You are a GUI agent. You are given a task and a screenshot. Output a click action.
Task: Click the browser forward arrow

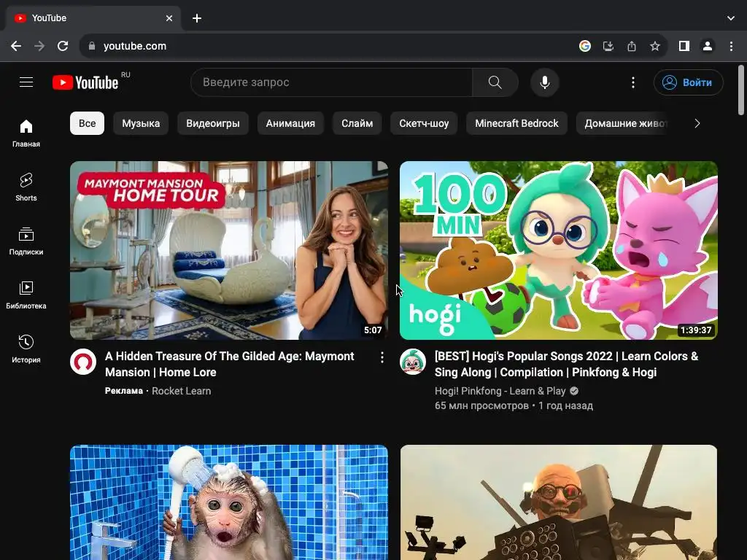(x=39, y=46)
